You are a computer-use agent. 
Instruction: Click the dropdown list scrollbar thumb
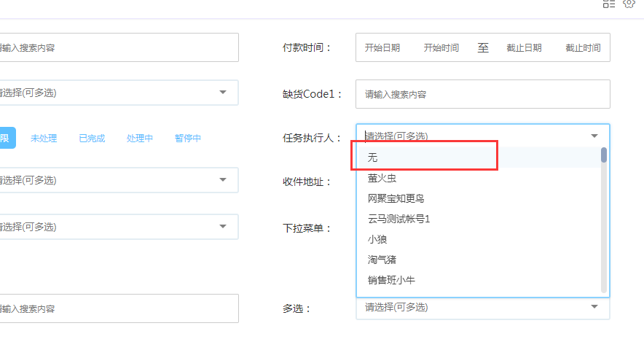pyautogui.click(x=604, y=155)
